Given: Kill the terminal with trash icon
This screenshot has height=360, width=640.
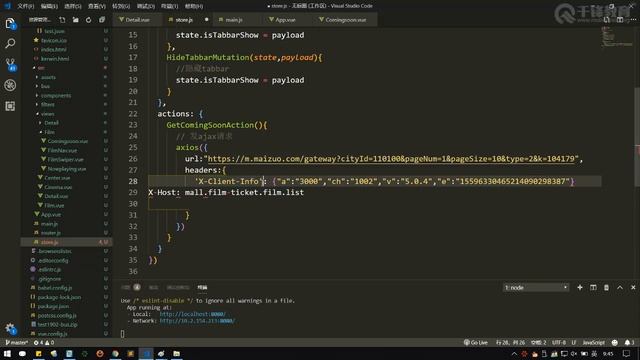Looking at the screenshot, I should [x=607, y=287].
